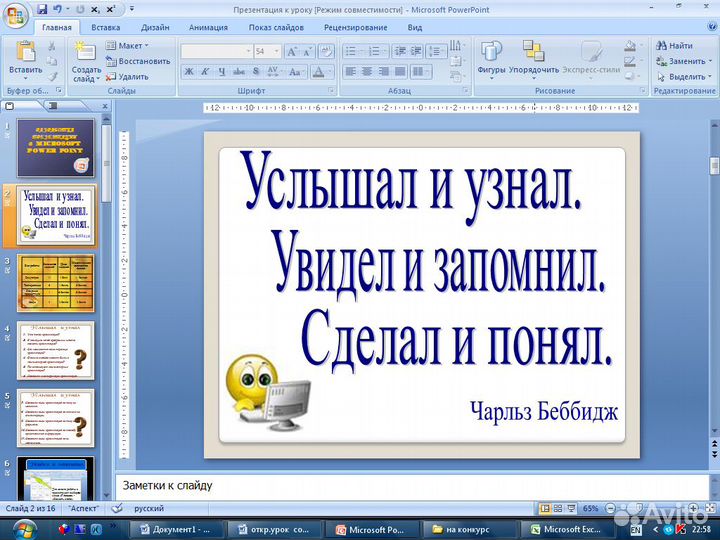Switch to Главная tab
The image size is (720, 540).
tap(56, 28)
